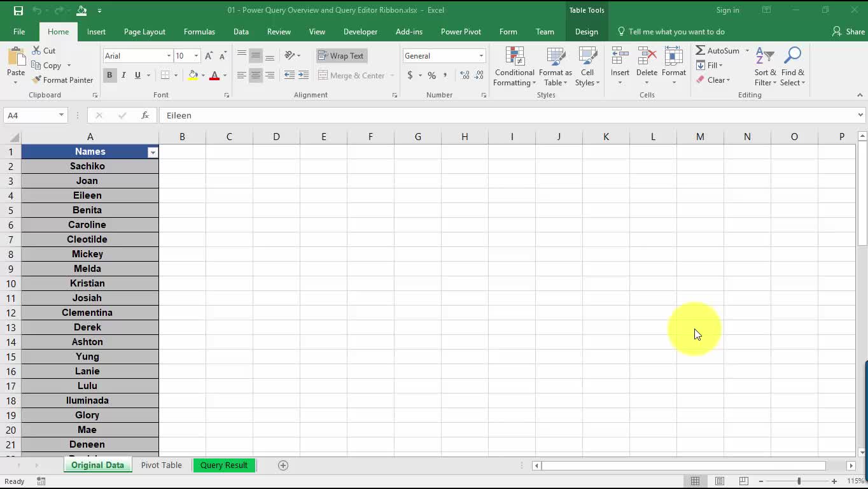Viewport: 868px width, 489px height.
Task: Click the Format Painter brush icon
Action: 36,80
